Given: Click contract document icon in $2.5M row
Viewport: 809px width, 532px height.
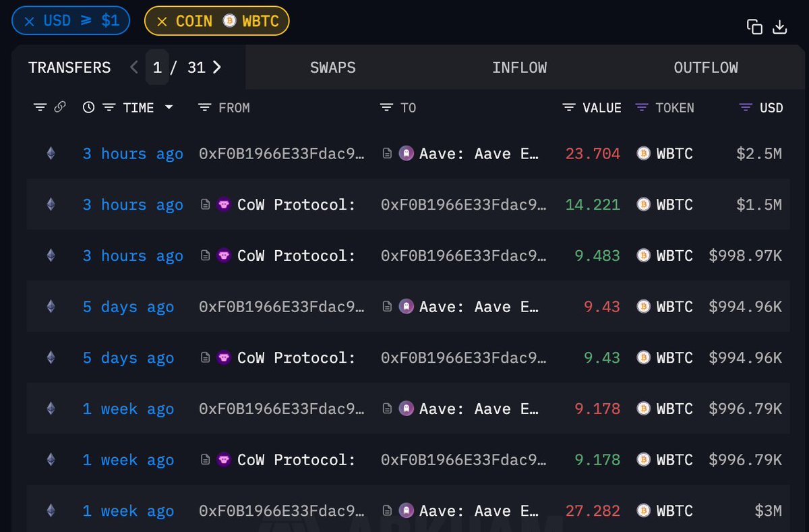Looking at the screenshot, I should tap(388, 154).
